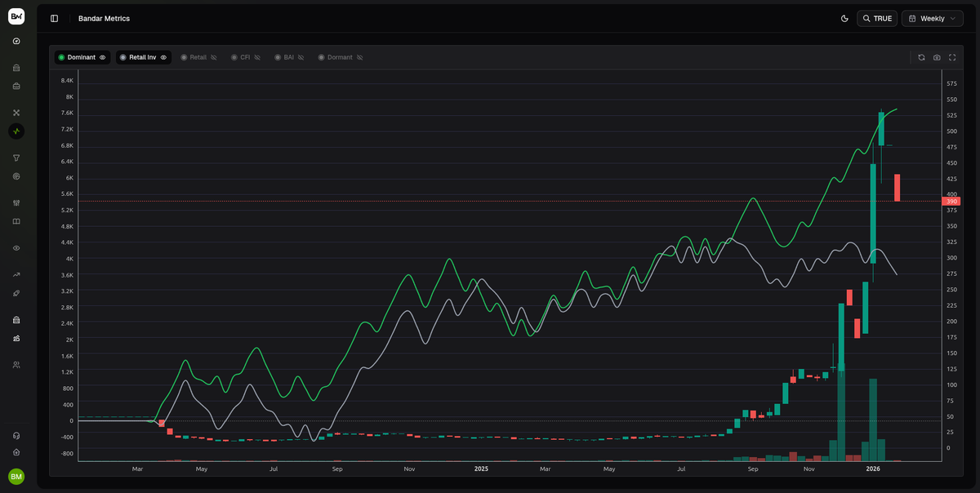Open the users group icon in the sidebar
Screen dimensions: 980x493
16,365
